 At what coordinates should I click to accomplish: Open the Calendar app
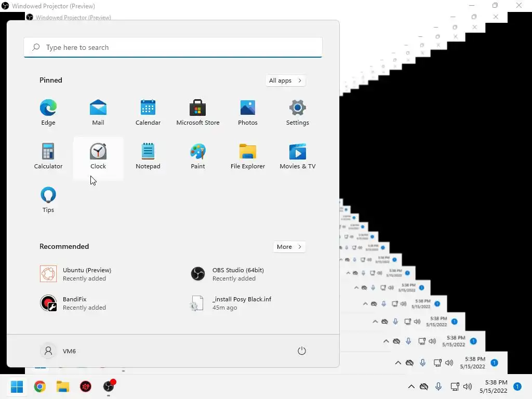tap(148, 113)
